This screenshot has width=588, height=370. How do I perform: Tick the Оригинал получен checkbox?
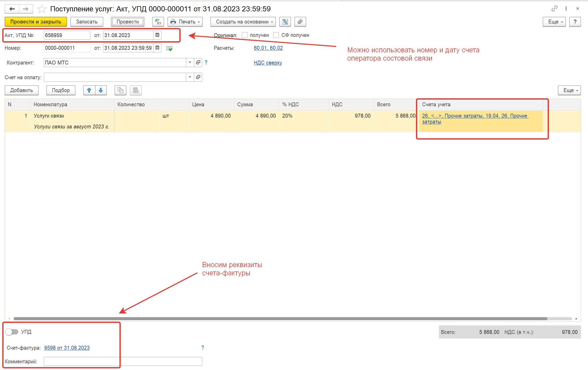(245, 35)
